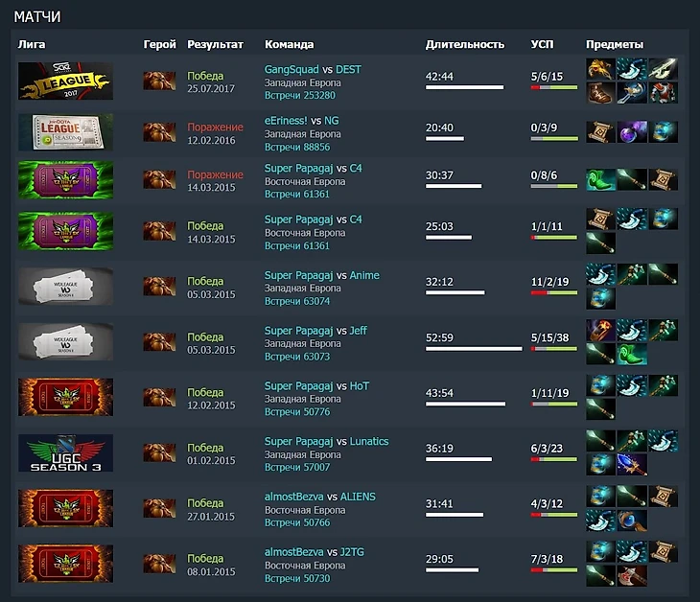This screenshot has width=700, height=602.
Task: Open the joinDOTA League Season 9 banner
Action: (65, 132)
